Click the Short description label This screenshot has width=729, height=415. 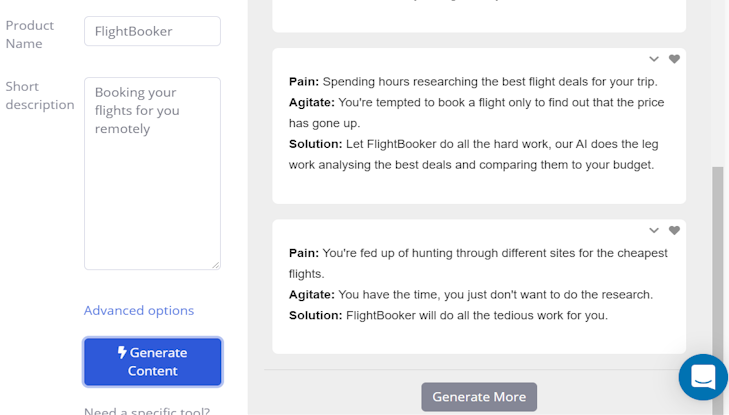40,96
